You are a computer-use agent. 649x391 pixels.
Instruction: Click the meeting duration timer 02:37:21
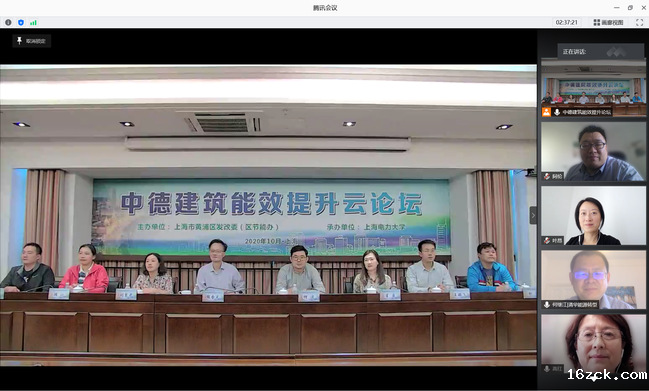pyautogui.click(x=567, y=22)
